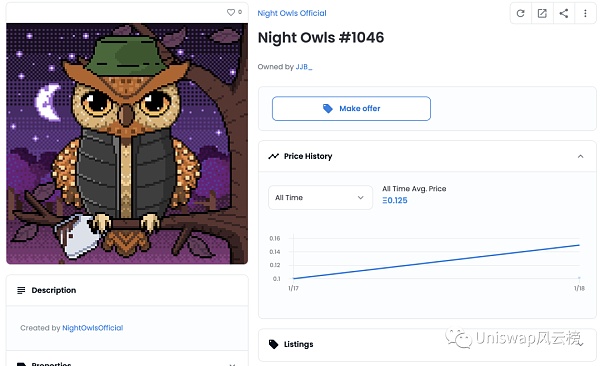The image size is (600, 366).
Task: Click the price tag icon in Make offer
Action: [x=328, y=108]
